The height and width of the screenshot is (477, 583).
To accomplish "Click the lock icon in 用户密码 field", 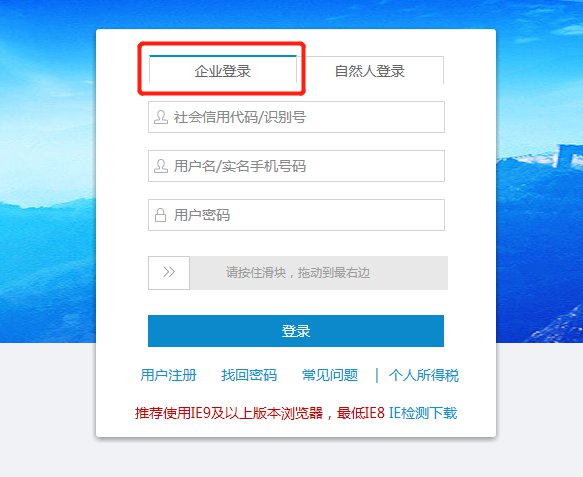I will (x=160, y=215).
